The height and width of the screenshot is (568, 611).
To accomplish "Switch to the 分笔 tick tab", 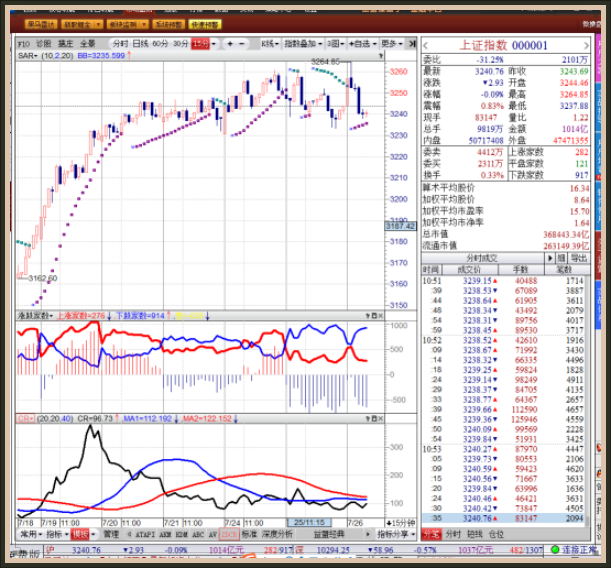I will pyautogui.click(x=431, y=534).
